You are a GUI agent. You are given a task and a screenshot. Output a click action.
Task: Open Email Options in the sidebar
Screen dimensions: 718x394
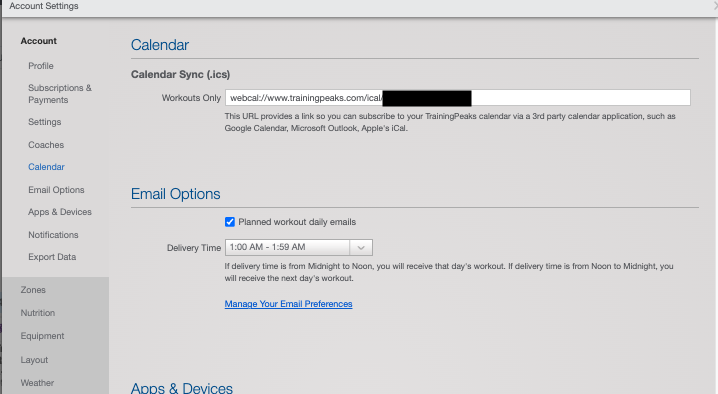click(56, 190)
